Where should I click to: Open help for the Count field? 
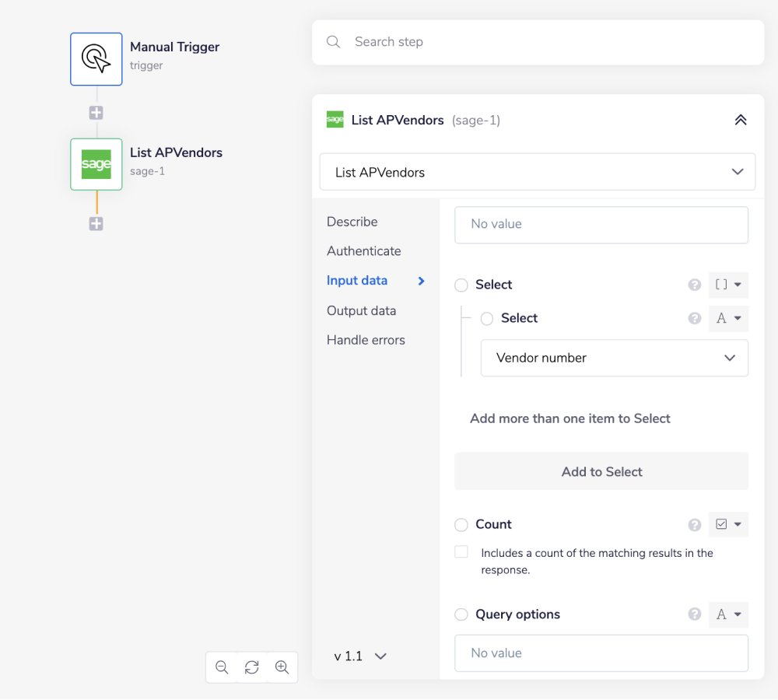[695, 525]
